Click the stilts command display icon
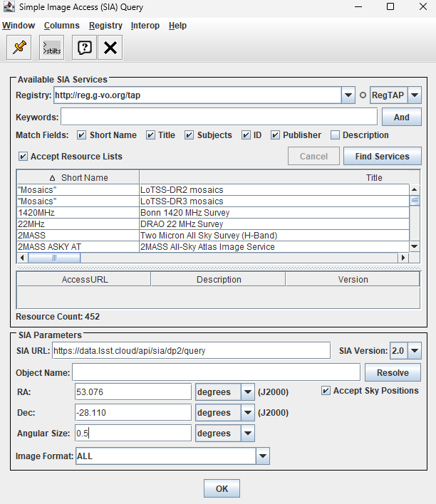The width and height of the screenshot is (436, 504). coord(52,48)
